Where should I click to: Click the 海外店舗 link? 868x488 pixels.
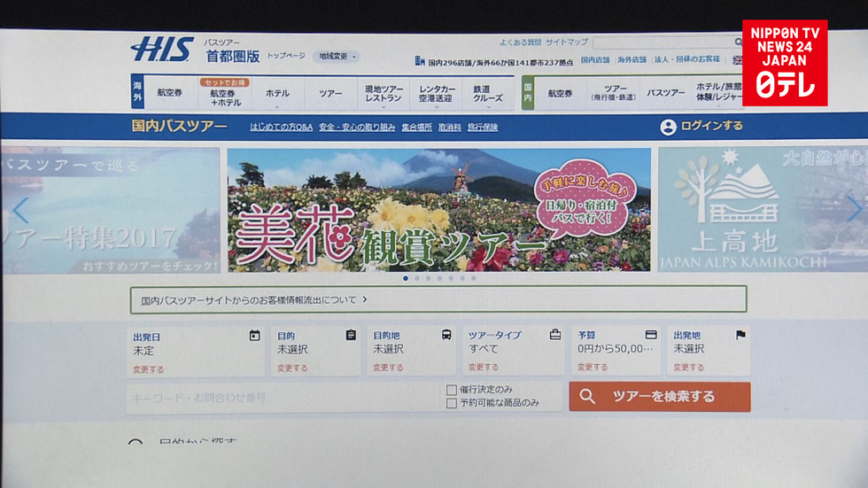[632, 59]
